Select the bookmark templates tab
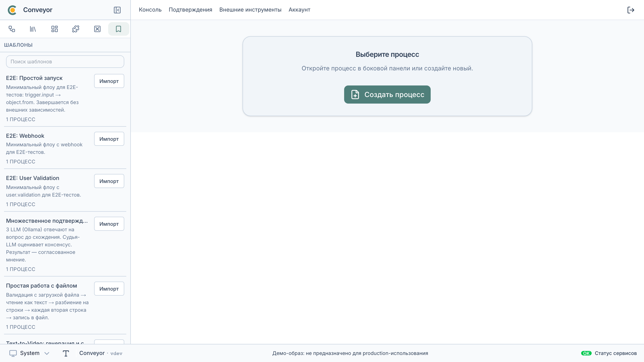 click(x=118, y=29)
